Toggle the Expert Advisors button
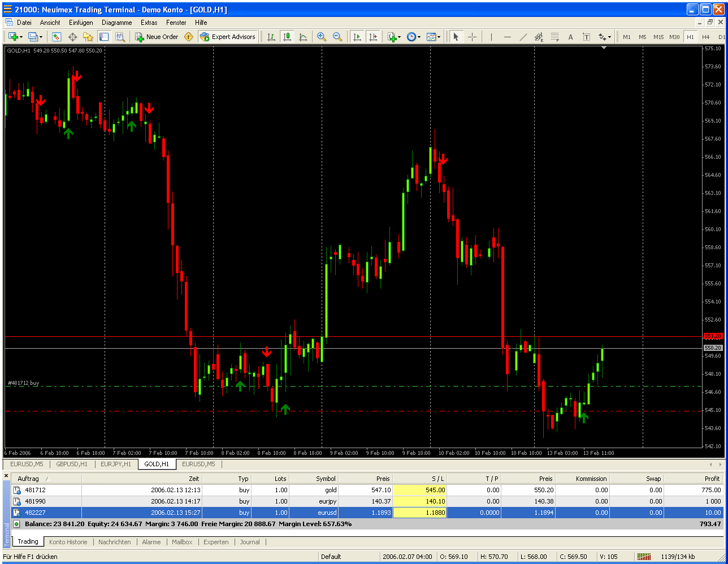Viewport: 728px width, 564px height. coord(228,37)
